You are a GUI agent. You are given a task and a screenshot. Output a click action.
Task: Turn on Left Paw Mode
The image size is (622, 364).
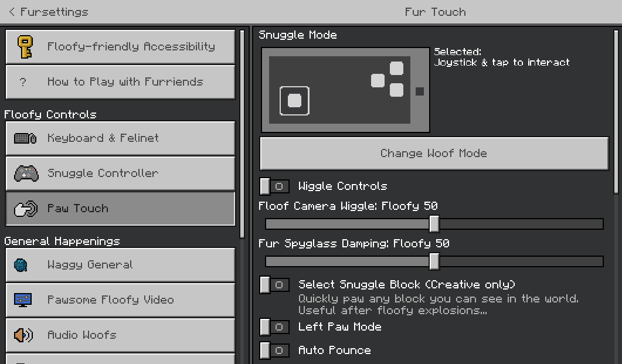[x=274, y=327]
